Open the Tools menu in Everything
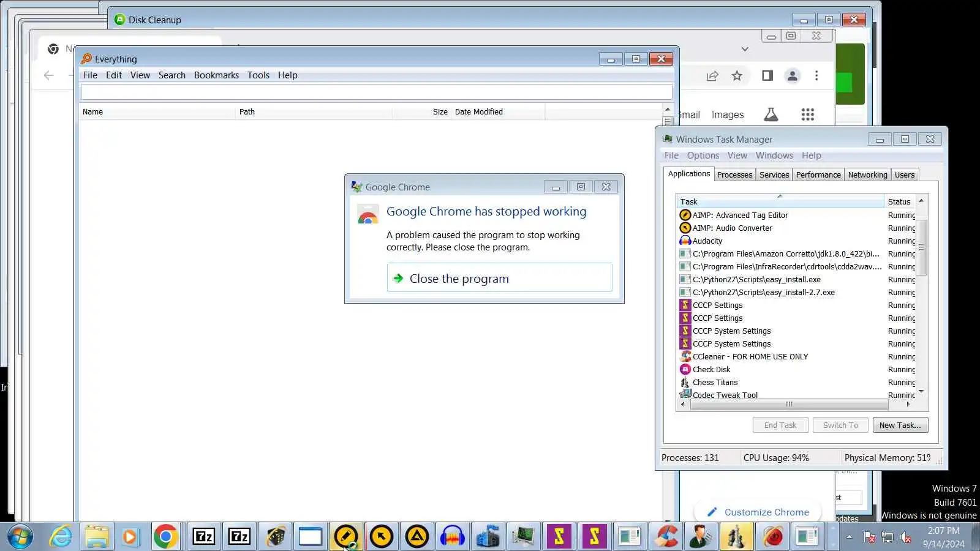Image resolution: width=980 pixels, height=551 pixels. click(258, 75)
